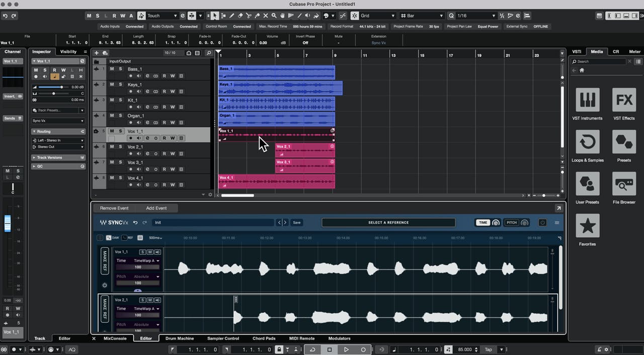Click the channel volume fader

(x=8, y=223)
